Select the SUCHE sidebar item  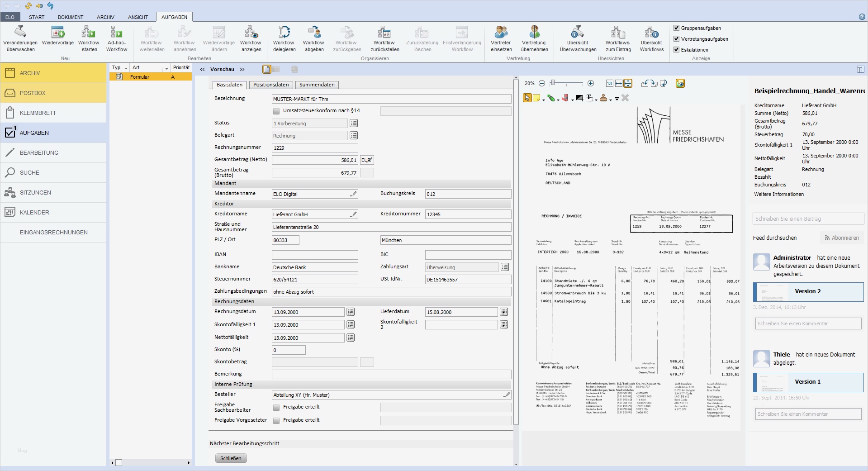[x=29, y=172]
